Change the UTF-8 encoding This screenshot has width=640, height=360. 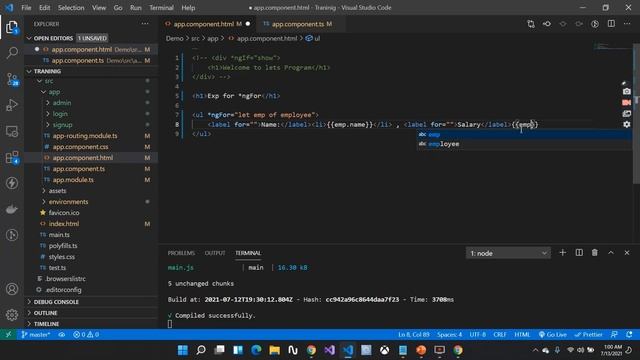[478, 334]
